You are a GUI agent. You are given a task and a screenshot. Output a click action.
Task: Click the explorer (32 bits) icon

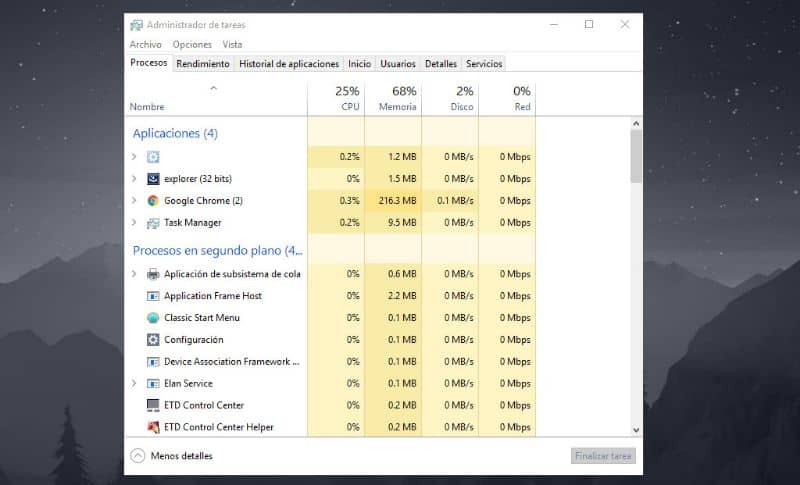(x=153, y=179)
